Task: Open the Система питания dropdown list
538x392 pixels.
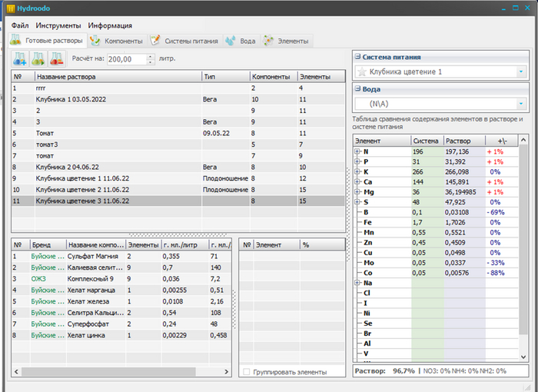Action: [x=521, y=71]
